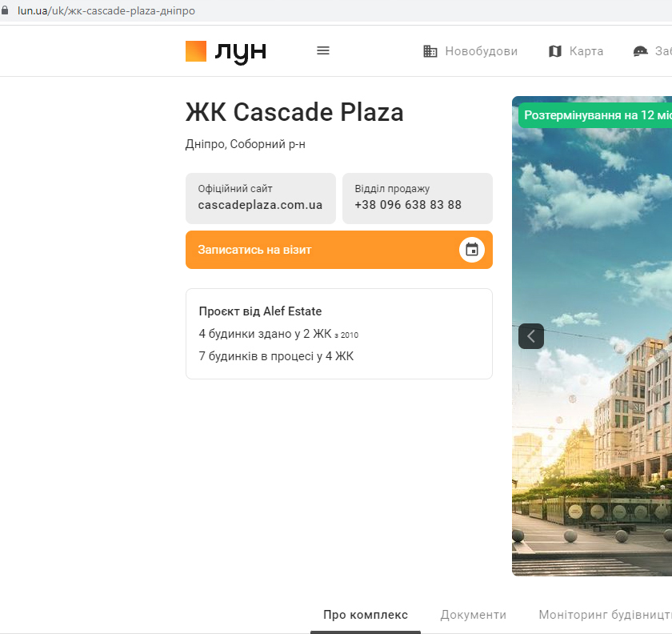Click the hard hat developers icon

[640, 51]
